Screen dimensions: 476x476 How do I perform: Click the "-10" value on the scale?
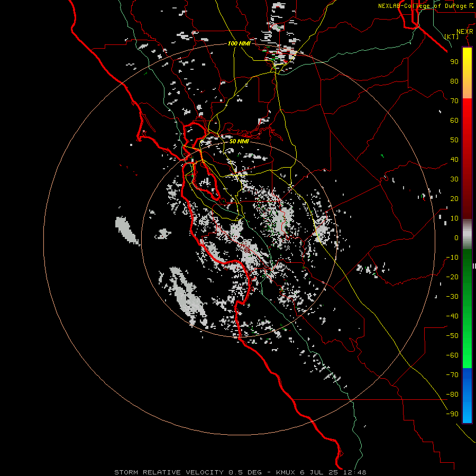point(452,258)
